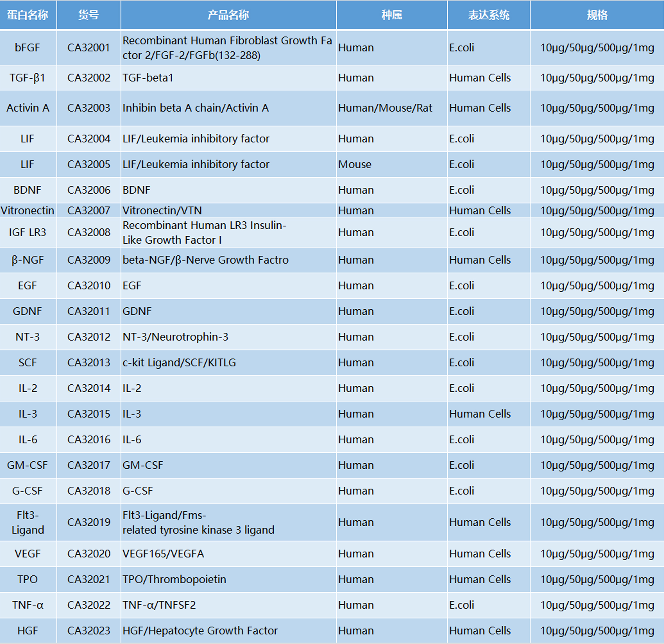Select the TPO/Thrombopoietin product name

coord(228,580)
